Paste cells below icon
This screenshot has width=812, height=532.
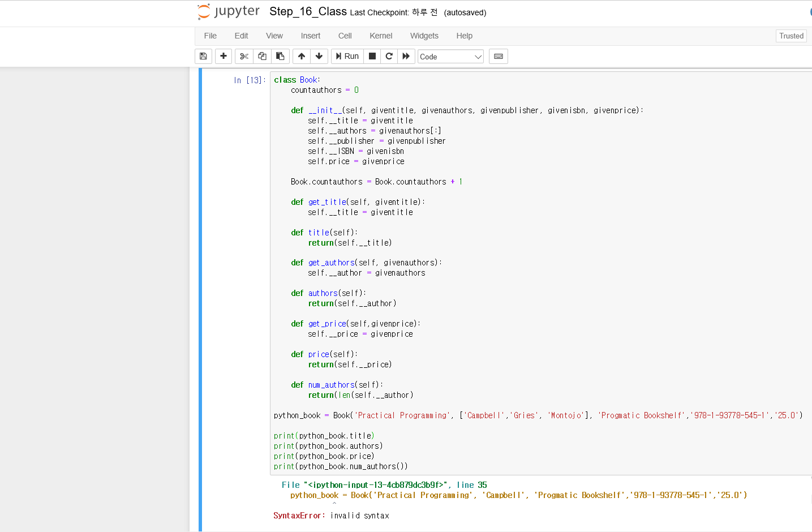click(x=280, y=56)
